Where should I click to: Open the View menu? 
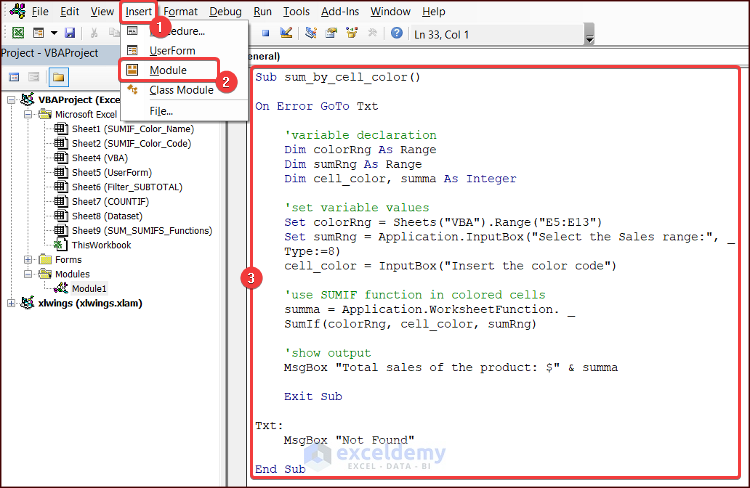[x=102, y=11]
